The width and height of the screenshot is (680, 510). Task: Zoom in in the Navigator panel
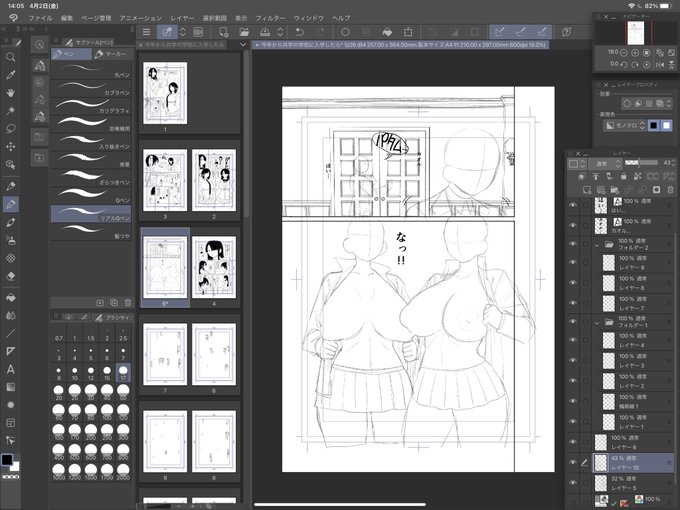point(635,52)
